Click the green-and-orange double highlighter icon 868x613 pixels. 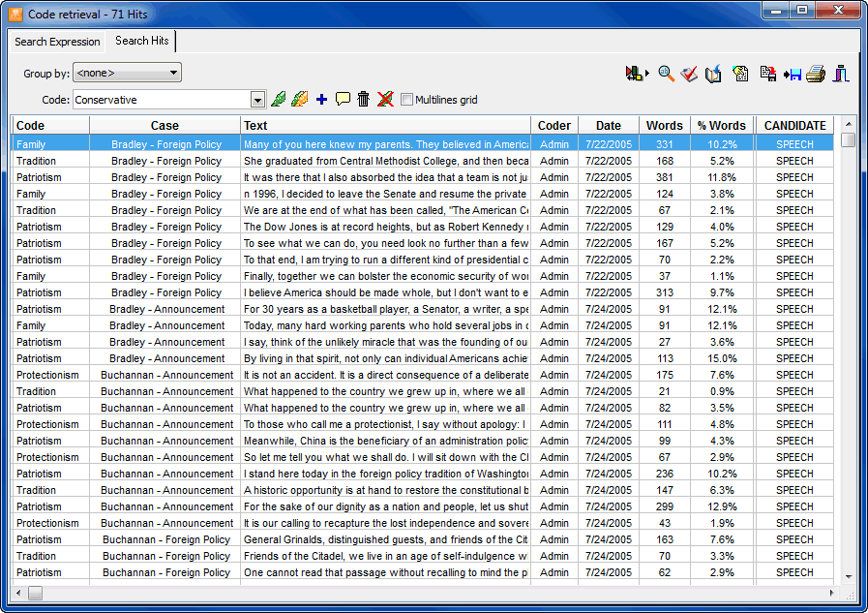(x=299, y=100)
